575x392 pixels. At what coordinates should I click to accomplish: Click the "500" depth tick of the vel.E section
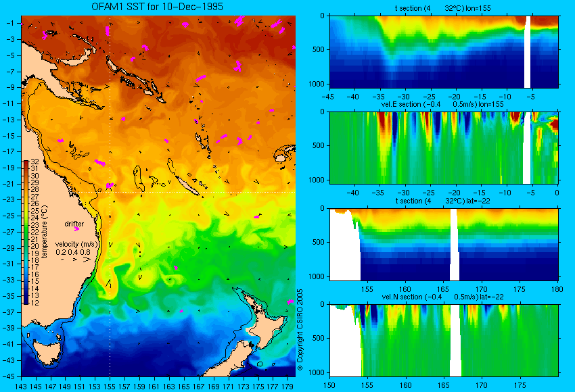(x=319, y=145)
